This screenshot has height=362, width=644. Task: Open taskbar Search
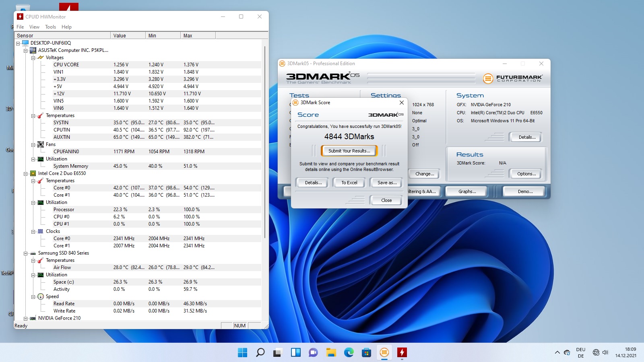point(260,353)
